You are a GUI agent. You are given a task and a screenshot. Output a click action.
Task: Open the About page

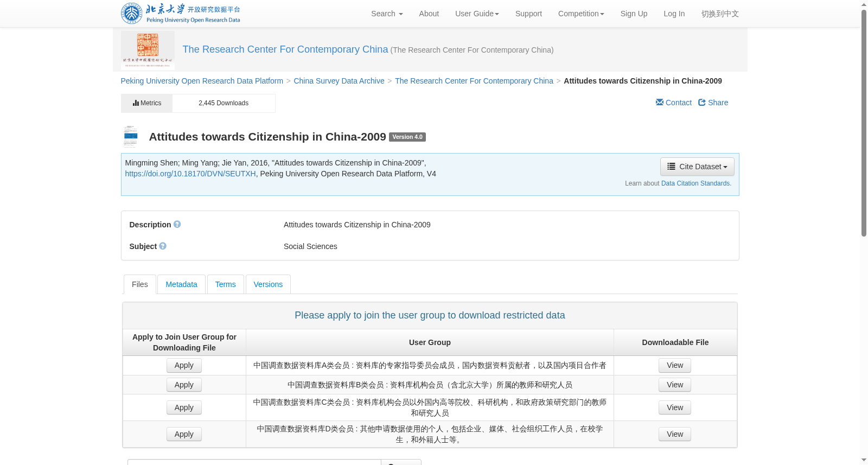pyautogui.click(x=429, y=14)
